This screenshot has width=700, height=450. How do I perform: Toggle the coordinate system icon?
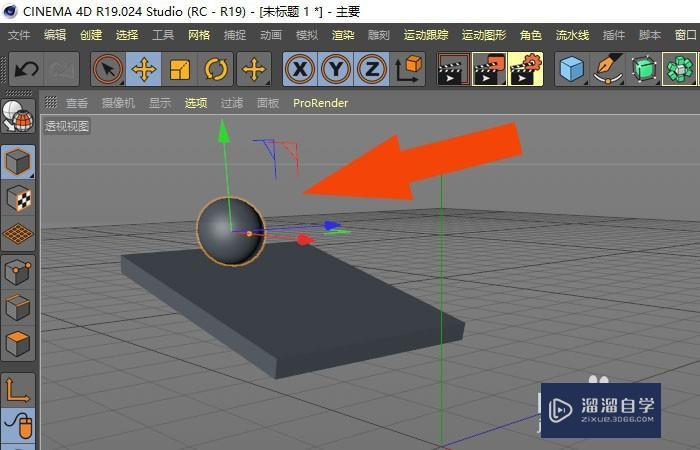pyautogui.click(x=408, y=70)
